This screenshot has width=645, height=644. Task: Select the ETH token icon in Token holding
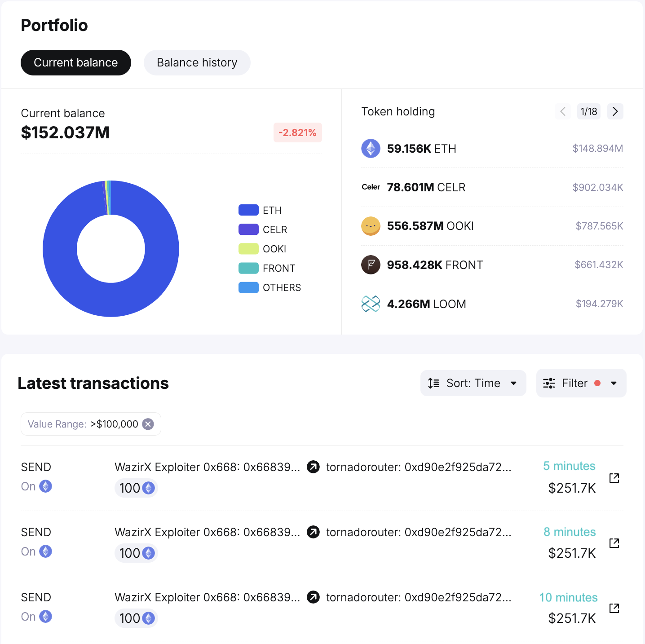coord(371,148)
